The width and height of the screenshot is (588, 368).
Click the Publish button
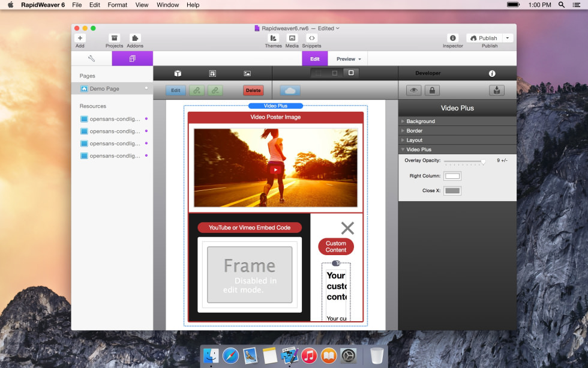(484, 38)
